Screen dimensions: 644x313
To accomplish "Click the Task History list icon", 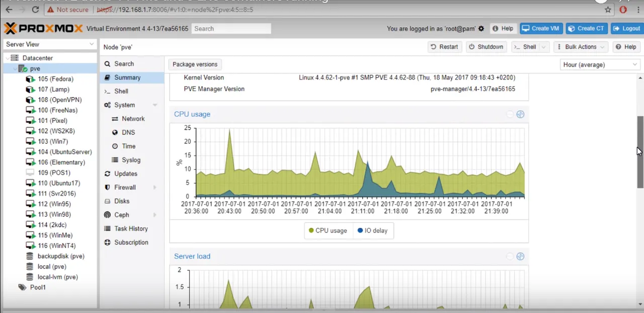I will [x=107, y=228].
